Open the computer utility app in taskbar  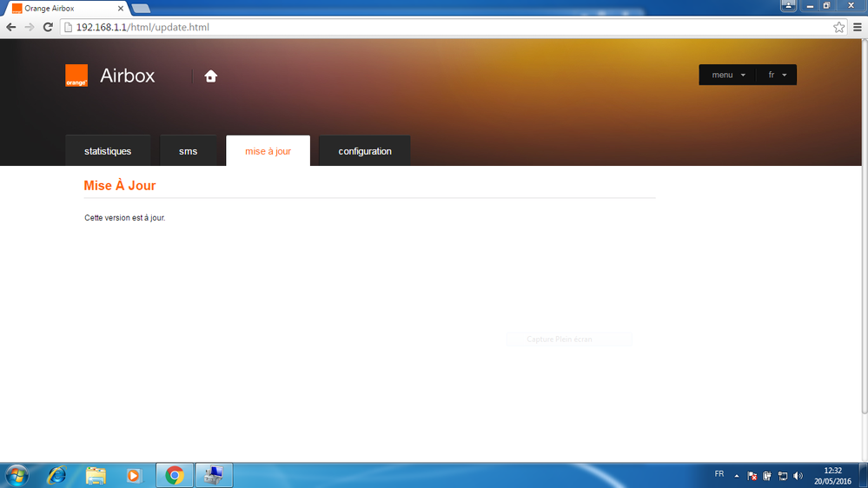214,475
